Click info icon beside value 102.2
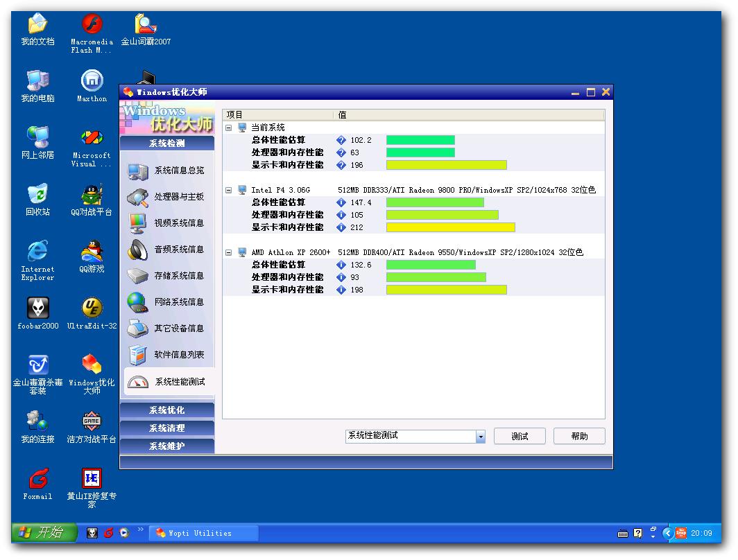 click(x=341, y=140)
